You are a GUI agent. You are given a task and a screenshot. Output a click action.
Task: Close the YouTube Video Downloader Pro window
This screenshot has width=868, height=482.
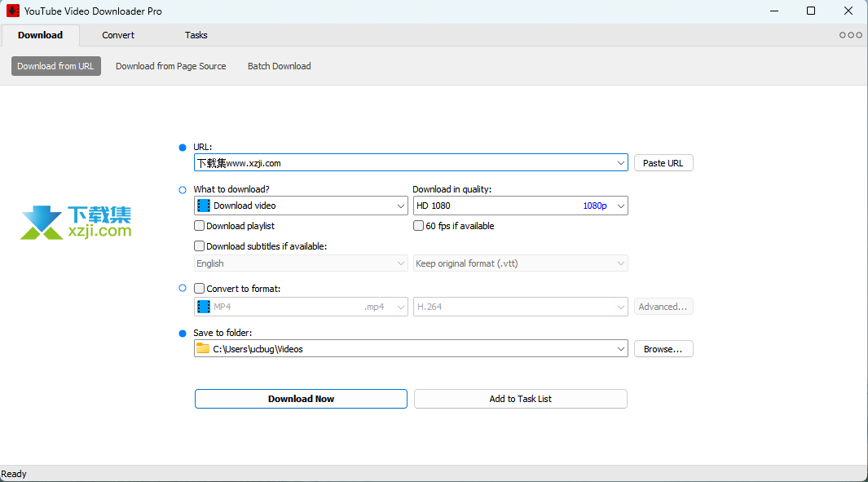[x=848, y=11]
